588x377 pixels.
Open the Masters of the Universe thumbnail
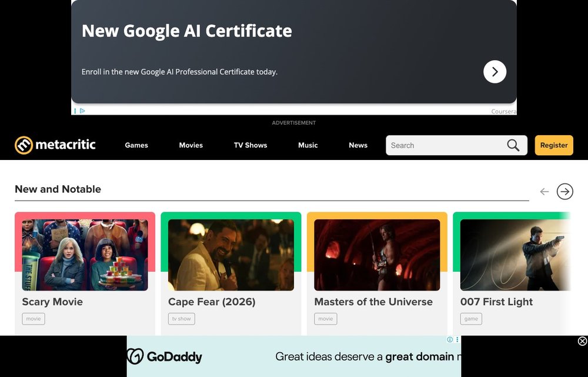[x=377, y=255]
